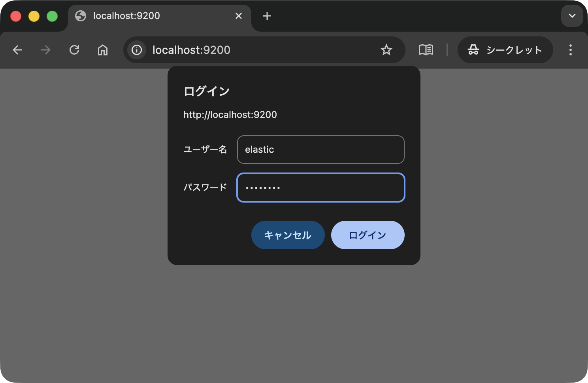Click the browser back navigation arrow

point(17,50)
